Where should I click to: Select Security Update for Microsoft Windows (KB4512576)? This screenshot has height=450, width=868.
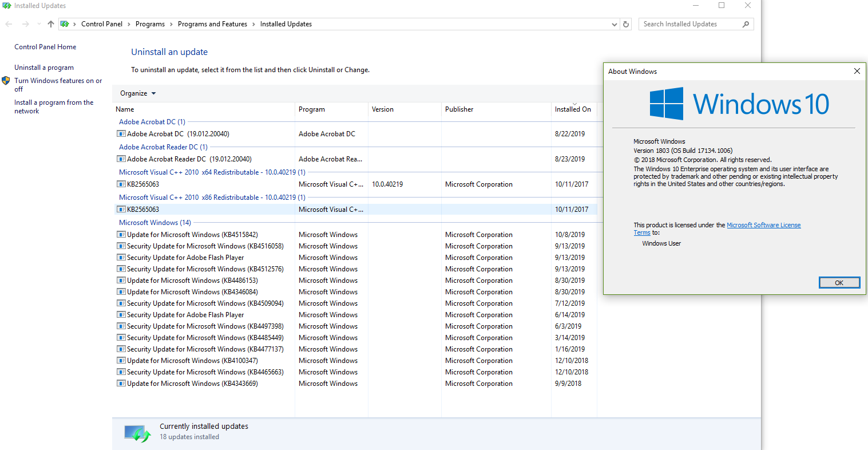click(x=205, y=269)
